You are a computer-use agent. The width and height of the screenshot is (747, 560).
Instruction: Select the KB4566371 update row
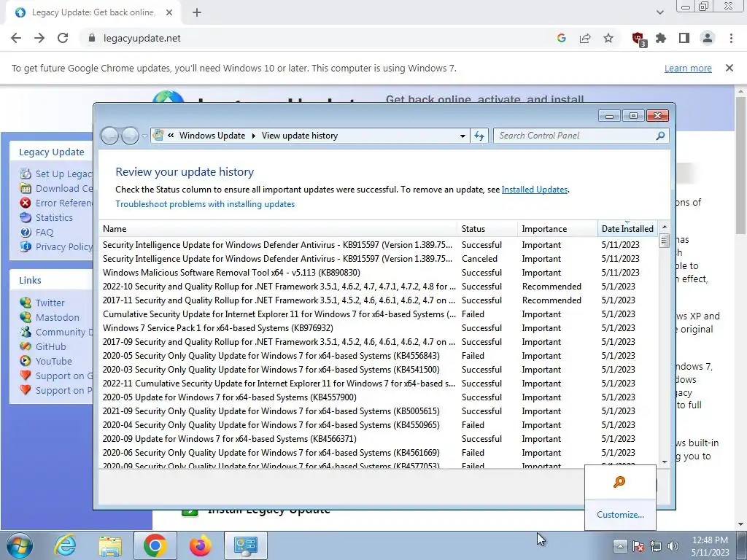pos(379,438)
